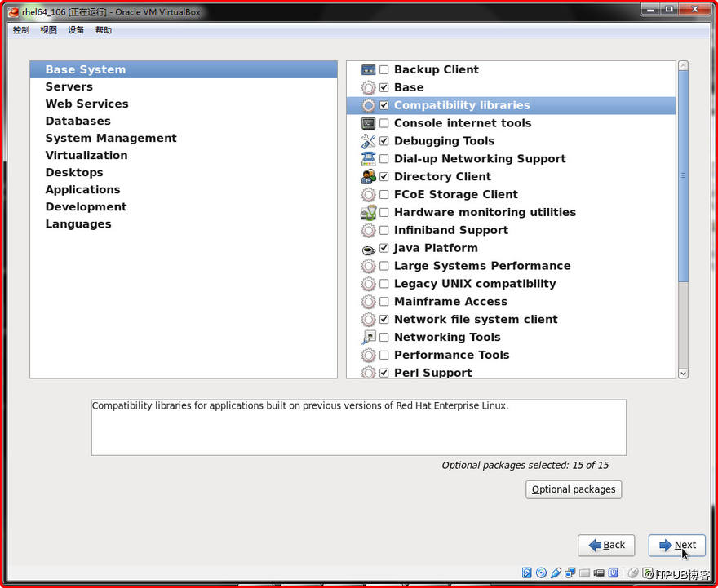Toggle the Perl Support checkbox
Screen dimensions: 718x588
(384, 373)
